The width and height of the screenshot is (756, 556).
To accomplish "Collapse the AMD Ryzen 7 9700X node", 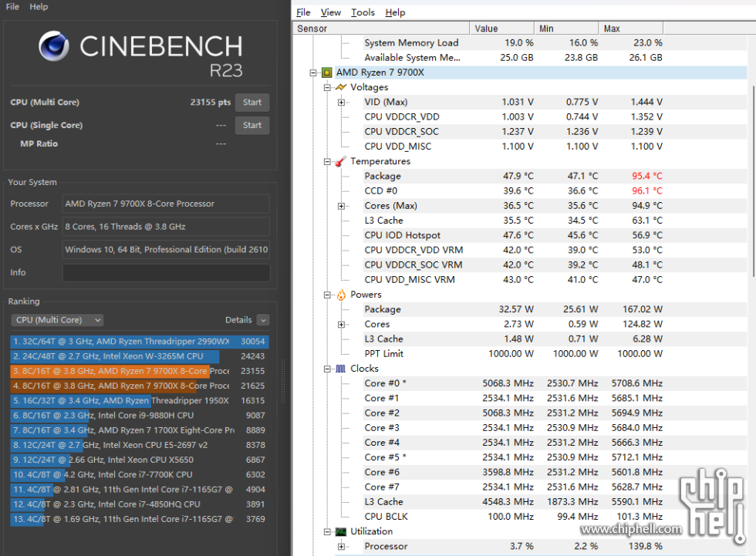I will 313,72.
